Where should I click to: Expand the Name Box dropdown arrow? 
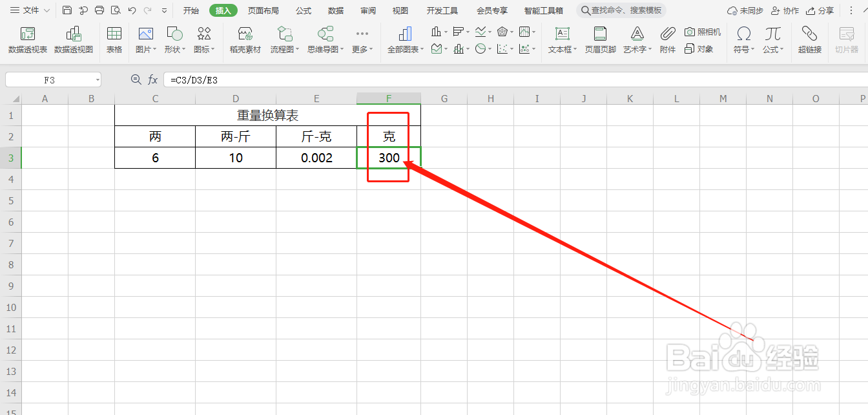point(98,79)
